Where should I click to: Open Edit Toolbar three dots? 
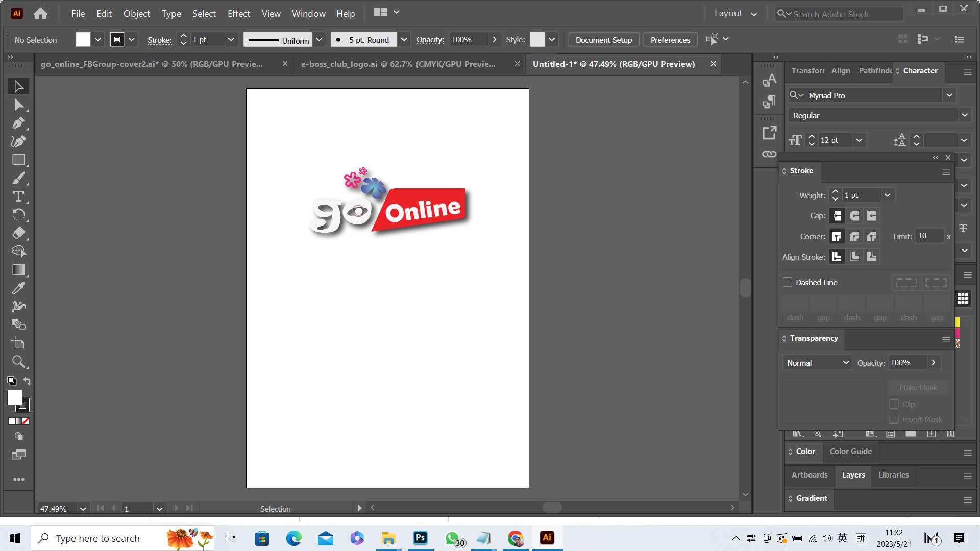pos(19,480)
